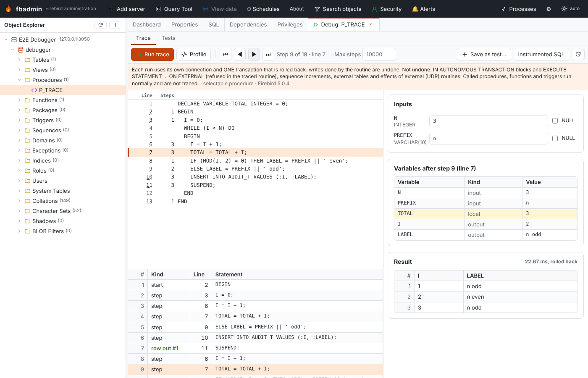Click the Profile button
Screen dimensions: 588x378
[194, 54]
